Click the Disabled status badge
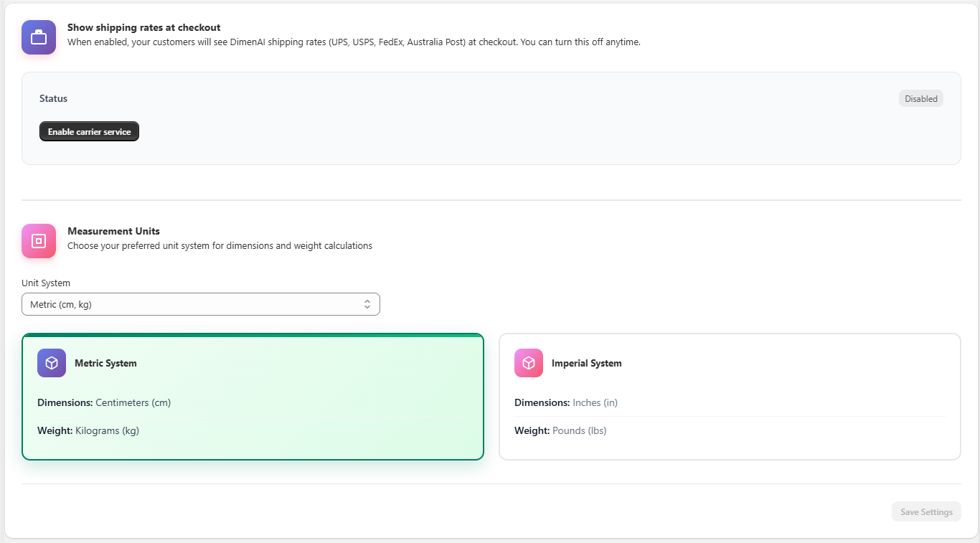The width and height of the screenshot is (980, 543). pyautogui.click(x=920, y=99)
